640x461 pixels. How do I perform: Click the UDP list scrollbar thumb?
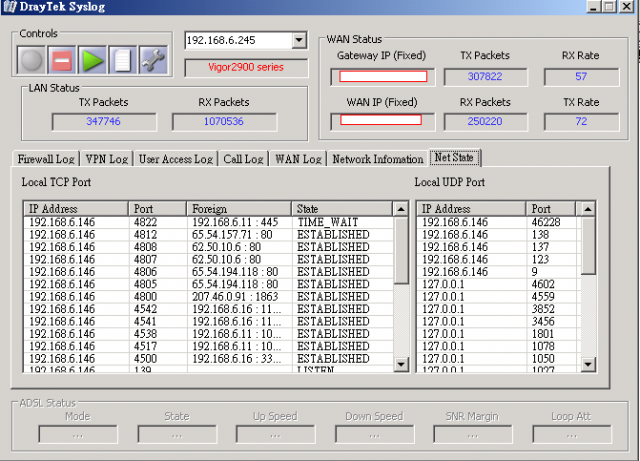coord(588,245)
